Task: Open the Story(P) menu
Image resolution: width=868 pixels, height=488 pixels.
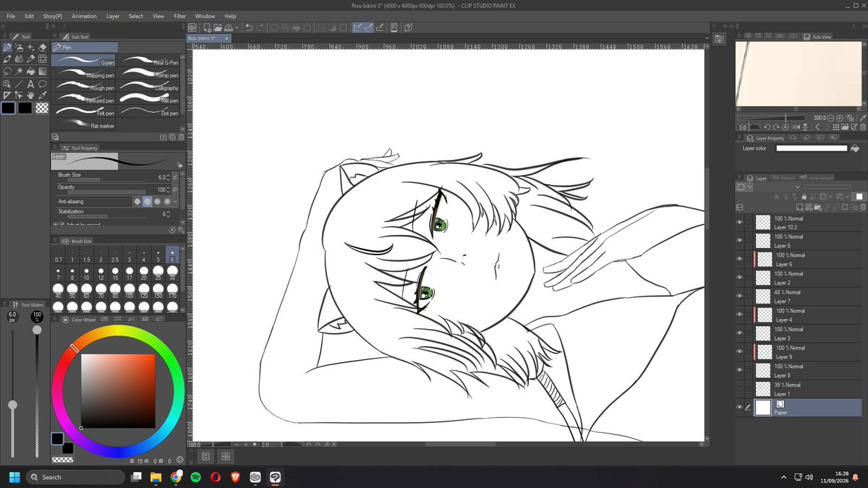Action: click(53, 16)
